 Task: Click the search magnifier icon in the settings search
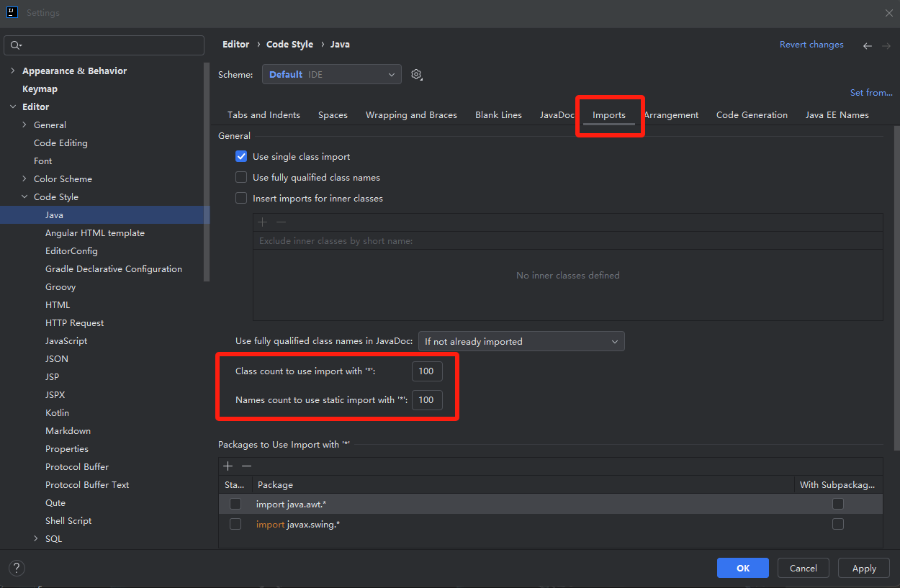click(x=16, y=45)
